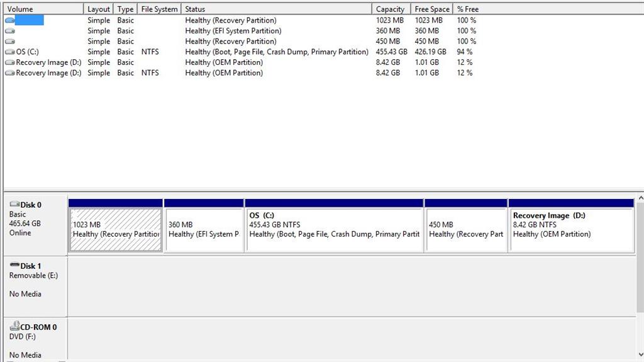This screenshot has height=362, width=644.
Task: Sort by the % Free column header
Action: pyautogui.click(x=468, y=9)
